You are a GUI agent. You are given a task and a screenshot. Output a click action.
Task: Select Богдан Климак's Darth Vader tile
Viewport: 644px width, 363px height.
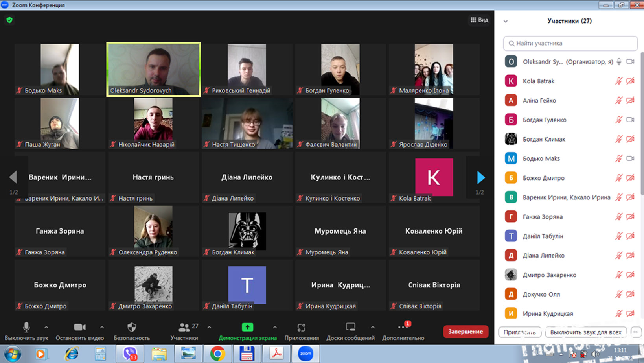(x=247, y=231)
